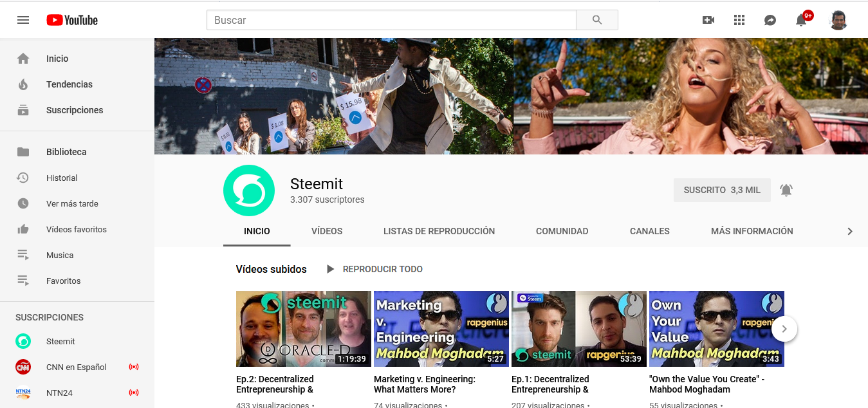Click the Favoritos playlist icon

(23, 281)
